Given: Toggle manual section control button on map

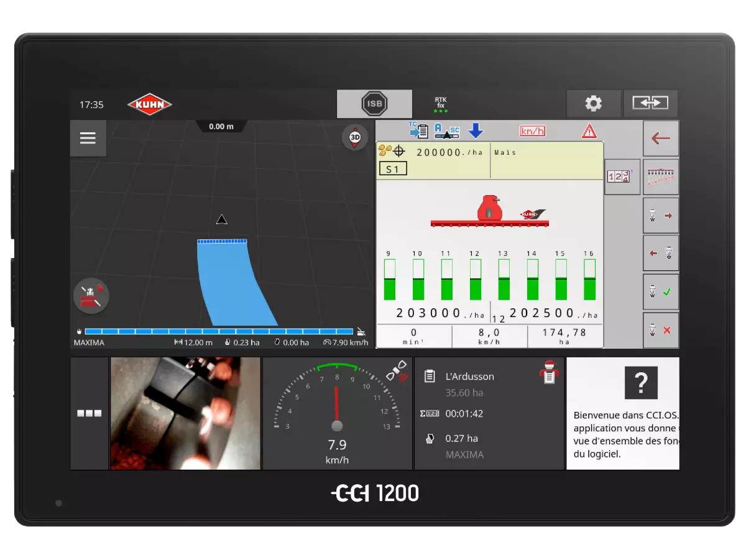Looking at the screenshot, I should click(x=91, y=296).
